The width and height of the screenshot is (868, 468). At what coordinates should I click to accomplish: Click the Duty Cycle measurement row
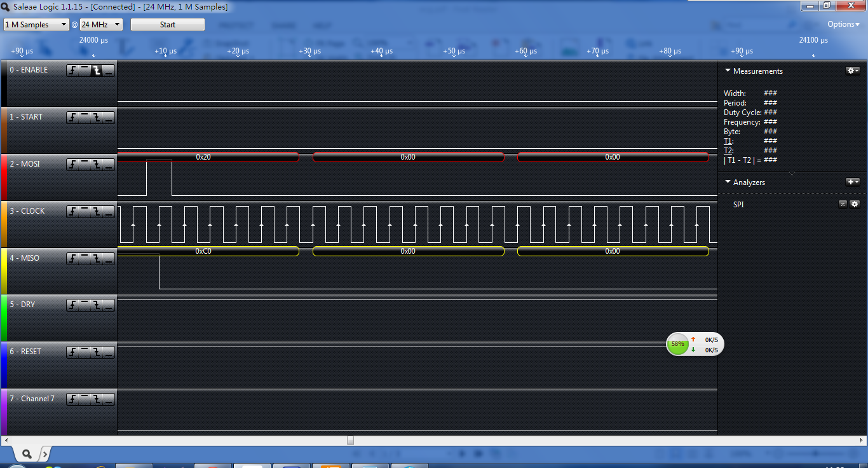(751, 113)
